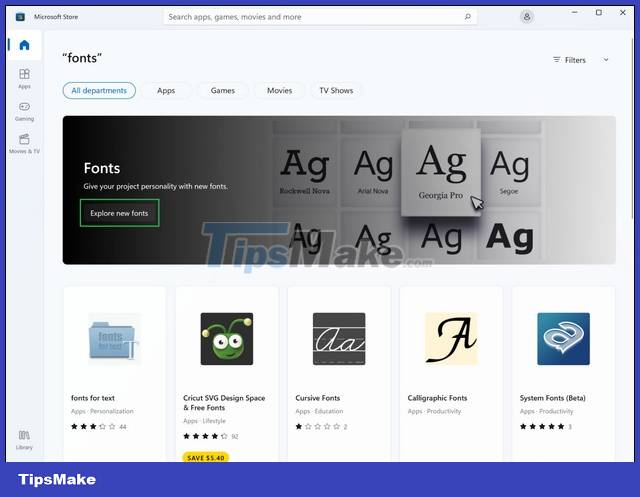Viewport: 640px width, 497px height.
Task: Click the Apps · Education category text
Action: [319, 411]
